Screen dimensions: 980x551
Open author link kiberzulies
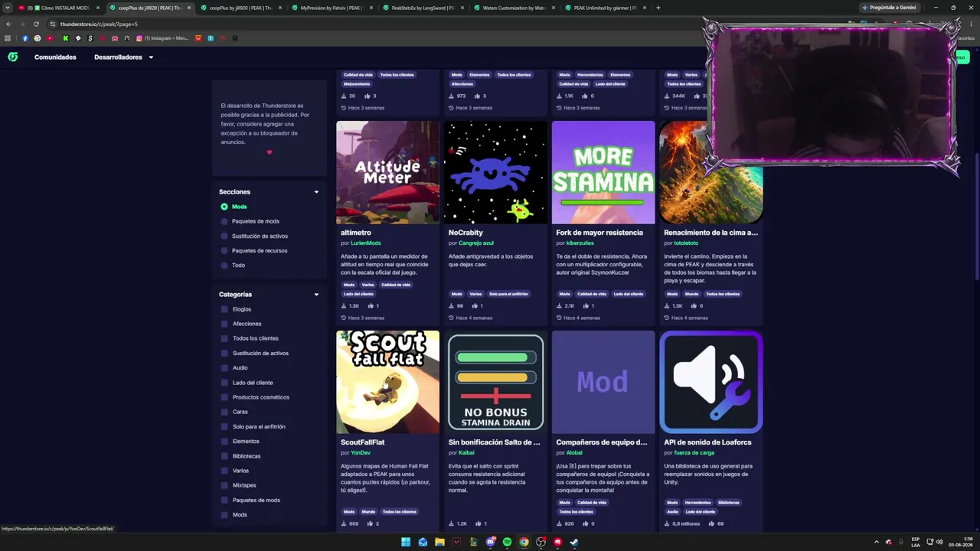tap(580, 243)
